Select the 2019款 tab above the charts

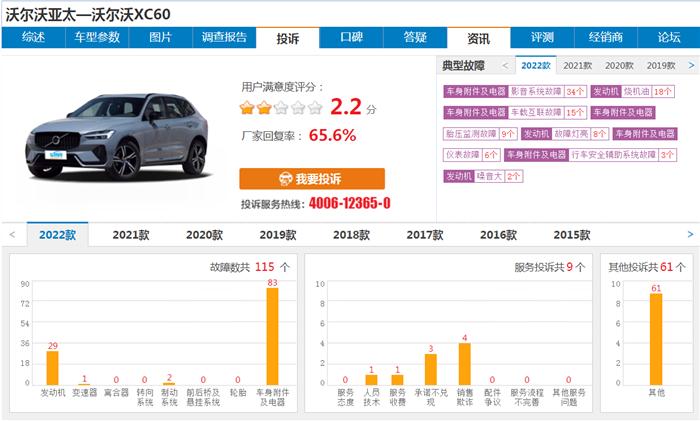tap(278, 235)
